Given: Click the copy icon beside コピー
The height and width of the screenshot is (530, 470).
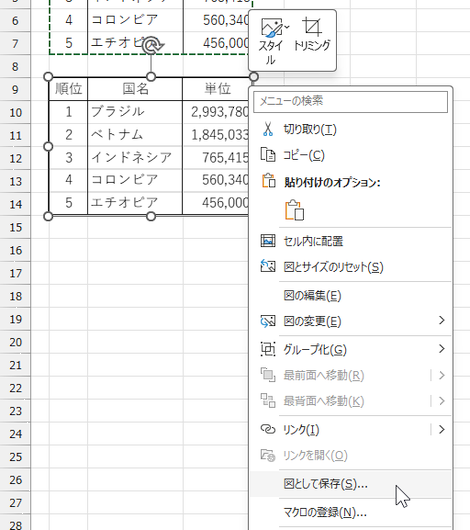Looking at the screenshot, I should click(268, 155).
